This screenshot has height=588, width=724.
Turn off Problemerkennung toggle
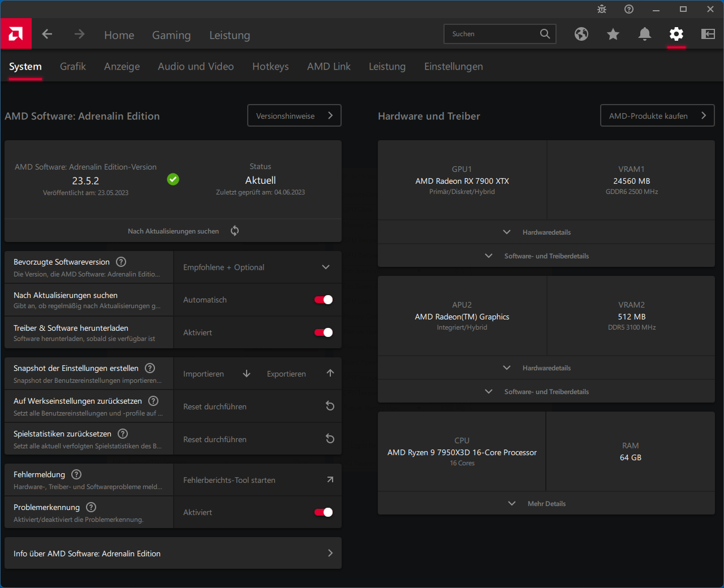[324, 512]
